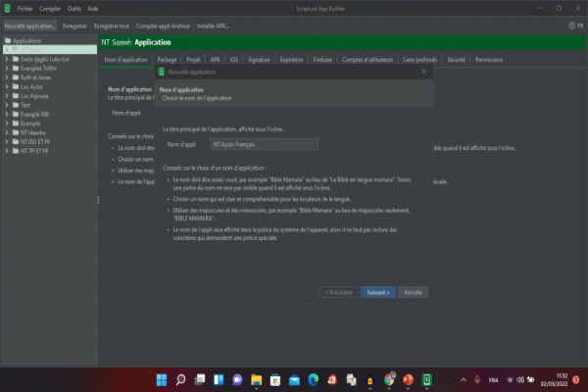Switch to the Signature tab
Image resolution: width=588 pixels, height=392 pixels.
[x=259, y=59]
